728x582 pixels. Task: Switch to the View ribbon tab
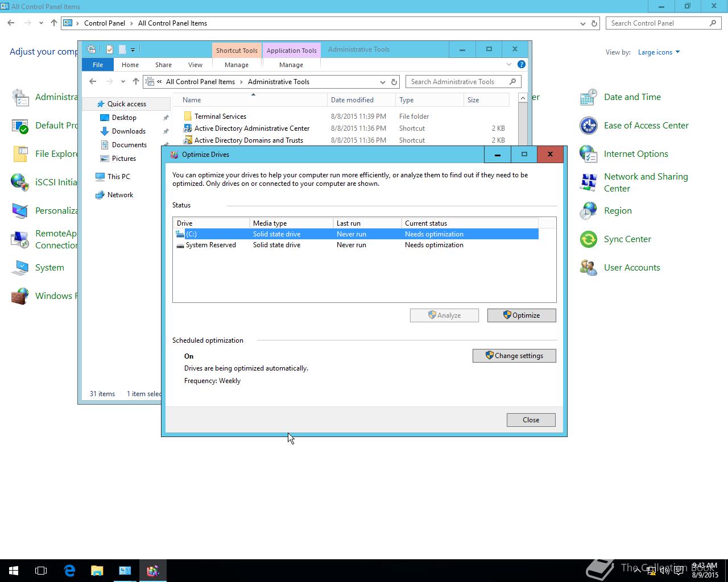(195, 65)
